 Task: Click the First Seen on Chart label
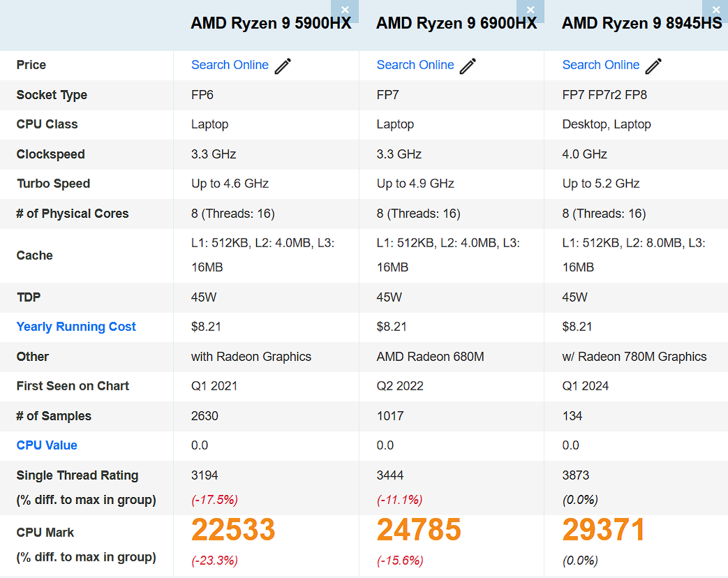[x=73, y=386]
